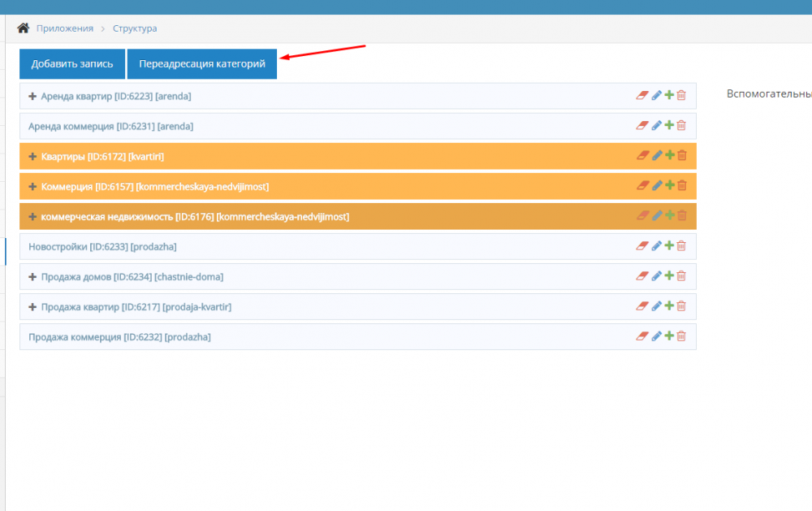Edit Продажа домов with pencil icon
The height and width of the screenshot is (511, 812).
click(x=656, y=275)
